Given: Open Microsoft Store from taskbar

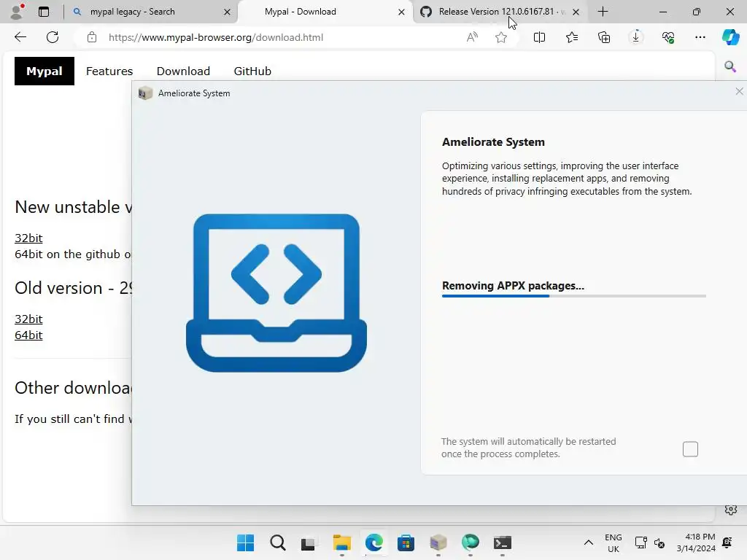Looking at the screenshot, I should click(406, 542).
